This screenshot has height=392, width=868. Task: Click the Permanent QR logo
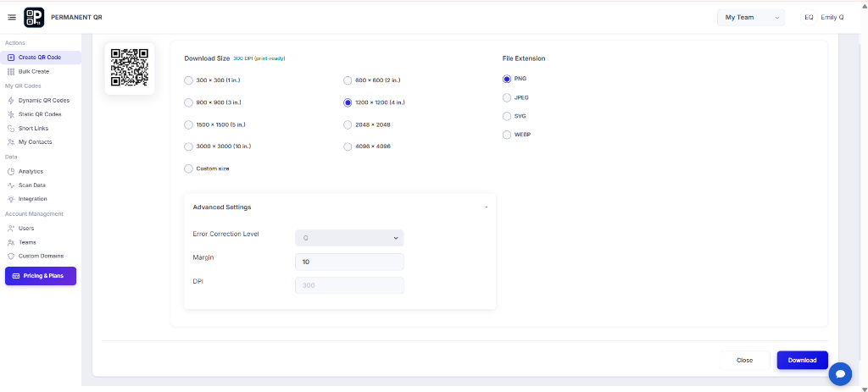click(34, 18)
